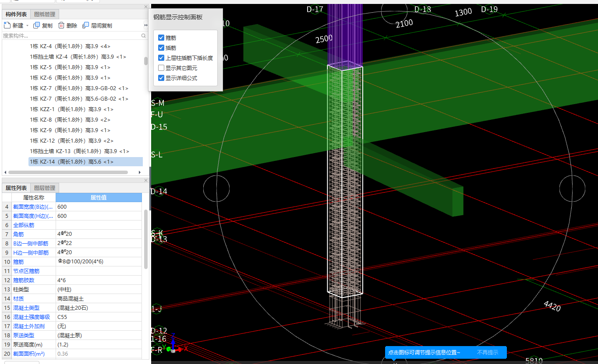Click the 新建 new component icon
The height and width of the screenshot is (364, 598).
[x=7, y=25]
